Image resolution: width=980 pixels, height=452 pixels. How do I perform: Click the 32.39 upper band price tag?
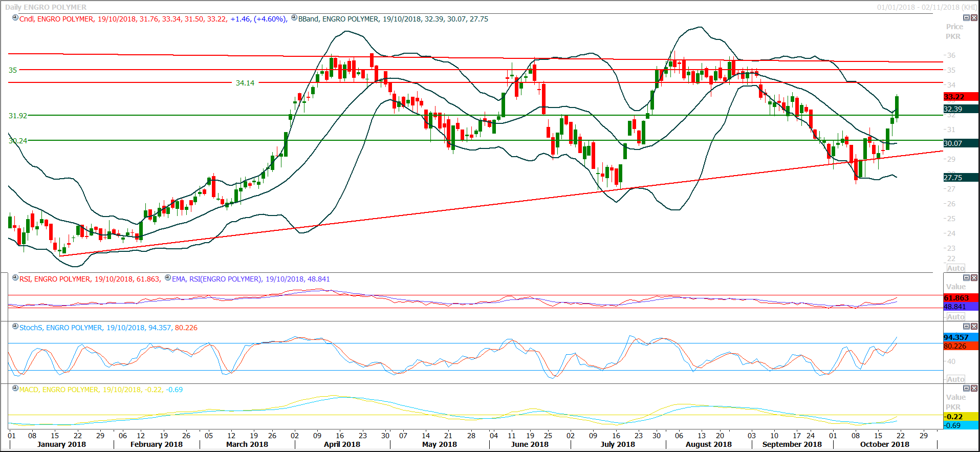click(x=961, y=109)
